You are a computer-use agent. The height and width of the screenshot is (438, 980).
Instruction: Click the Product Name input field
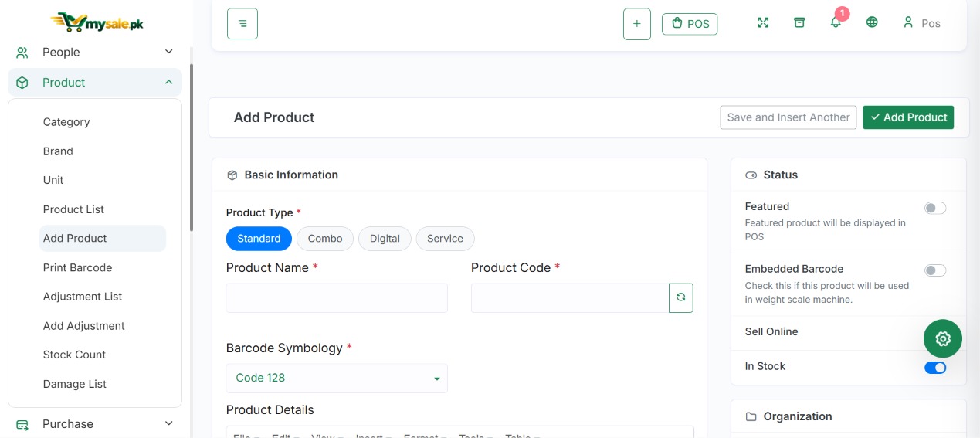pyautogui.click(x=337, y=298)
